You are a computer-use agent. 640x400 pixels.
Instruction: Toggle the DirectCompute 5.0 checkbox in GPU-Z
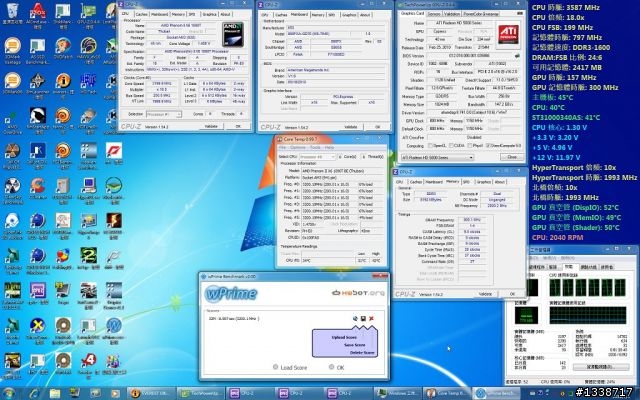pyautogui.click(x=488, y=146)
